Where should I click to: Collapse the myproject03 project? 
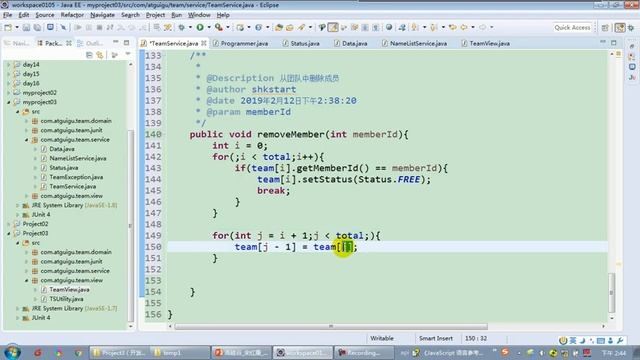[x=9, y=102]
